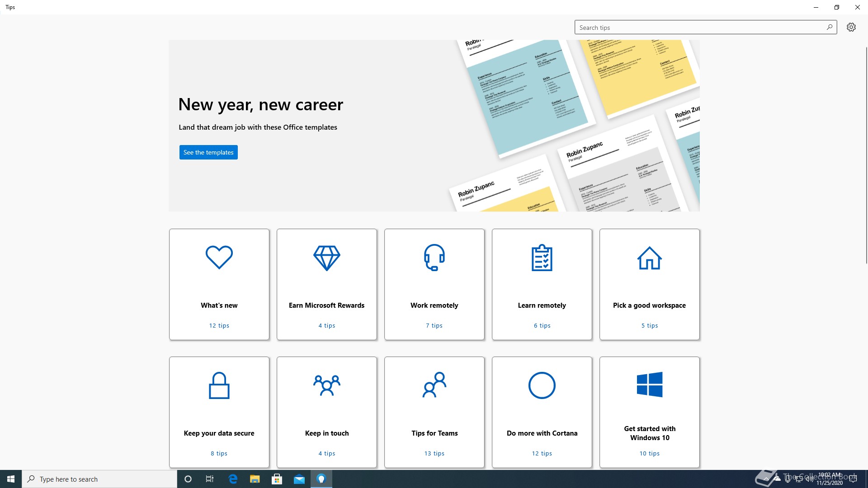Viewport: 868px width, 488px height.
Task: Click the people icon for Tips for Teams
Action: [x=434, y=385]
